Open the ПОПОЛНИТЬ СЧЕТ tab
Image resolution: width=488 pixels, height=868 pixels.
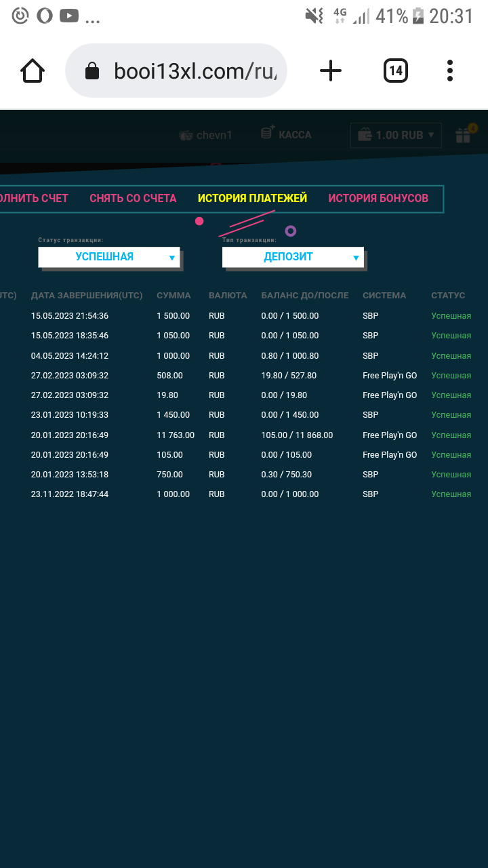pos(34,198)
